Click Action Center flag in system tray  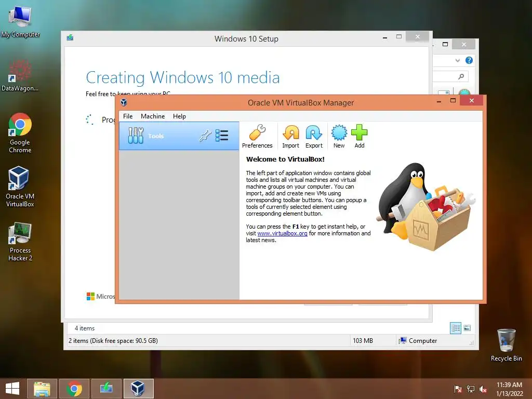pyautogui.click(x=458, y=389)
